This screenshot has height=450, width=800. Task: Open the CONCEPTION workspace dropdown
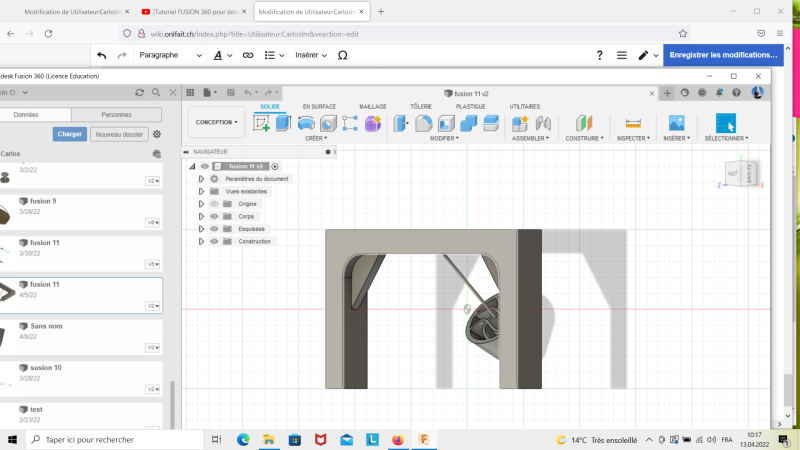[x=216, y=123]
